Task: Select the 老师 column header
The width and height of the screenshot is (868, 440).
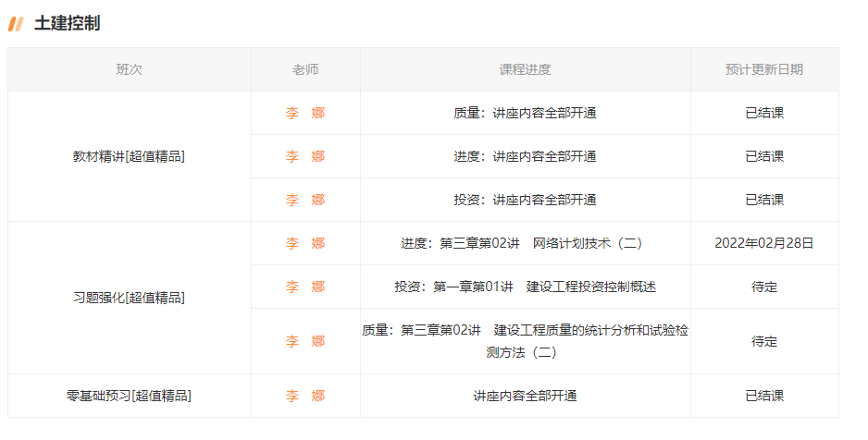Action: coord(305,69)
